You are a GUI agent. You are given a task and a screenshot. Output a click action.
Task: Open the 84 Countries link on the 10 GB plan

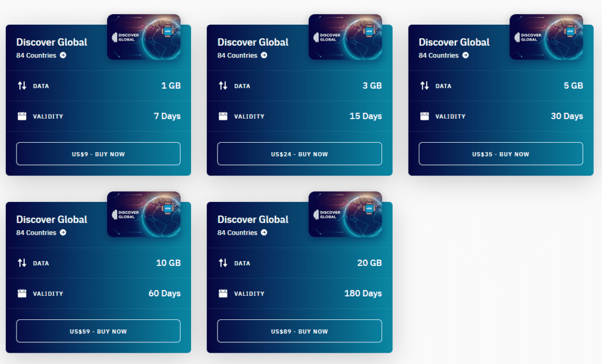point(36,233)
